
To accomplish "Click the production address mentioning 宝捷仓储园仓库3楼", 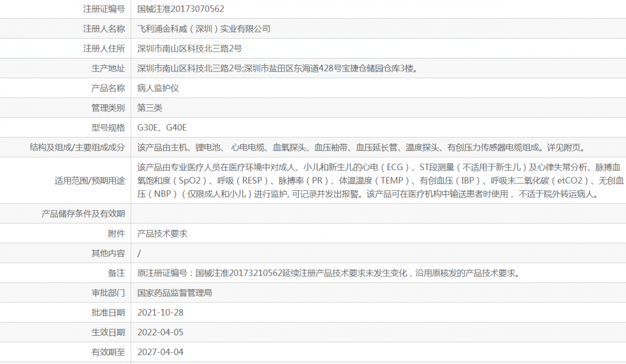I will coord(277,68).
